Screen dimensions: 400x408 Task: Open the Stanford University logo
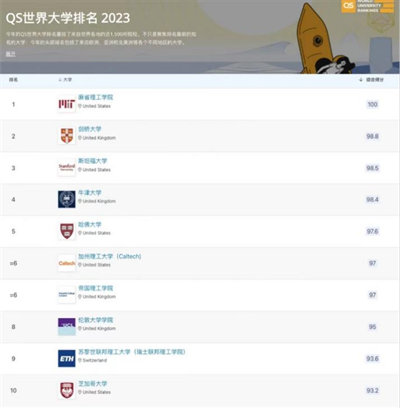67,168
